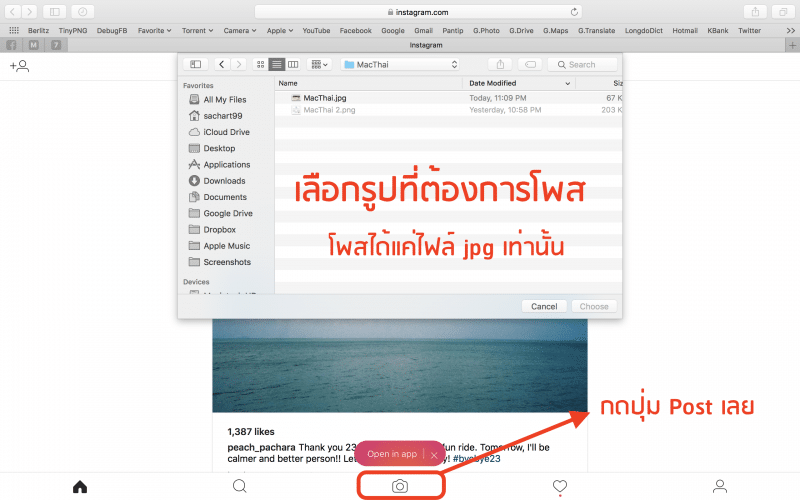
Task: Open the bookmarks grid icon
Action: click(14, 31)
